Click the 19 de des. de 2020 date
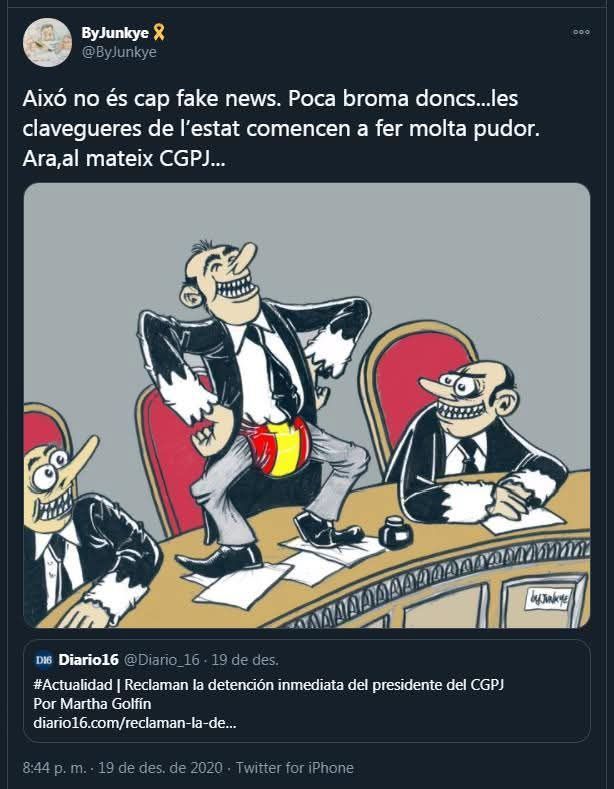Screen dimensions: 614x789 [160, 768]
